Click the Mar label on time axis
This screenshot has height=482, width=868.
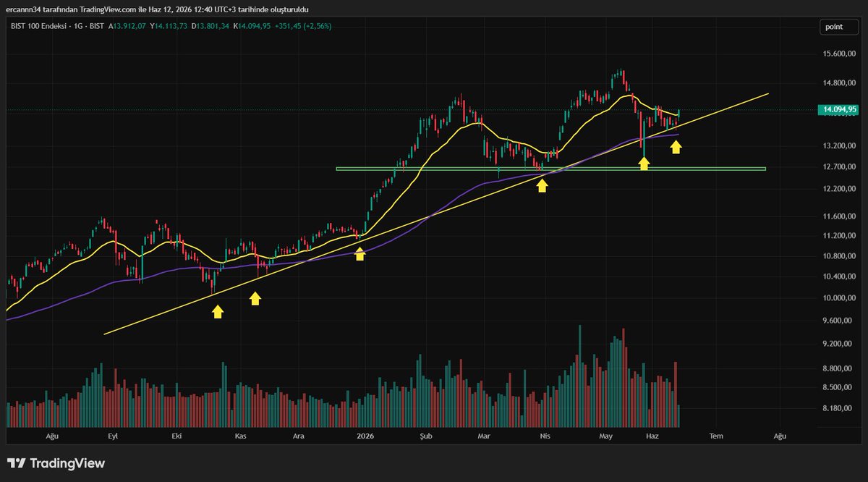[484, 436]
